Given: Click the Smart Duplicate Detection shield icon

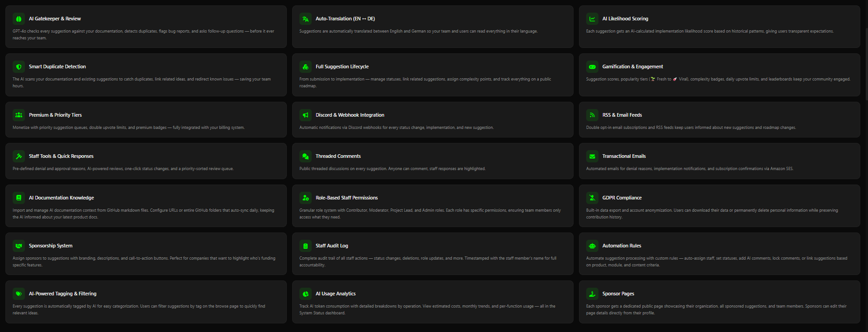Looking at the screenshot, I should coord(19,66).
